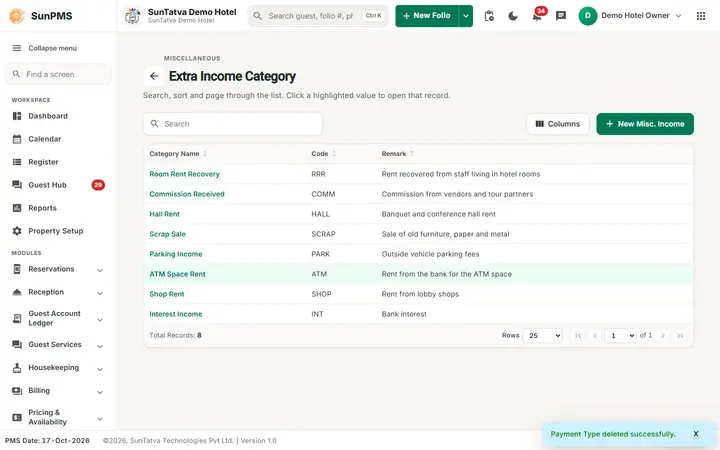Open the chat messages icon
This screenshot has width=720, height=450.
pos(561,16)
